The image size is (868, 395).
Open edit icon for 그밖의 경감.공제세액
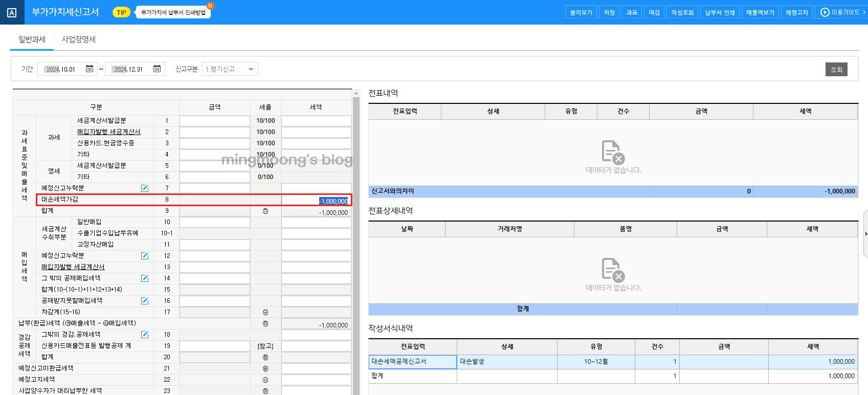145,335
